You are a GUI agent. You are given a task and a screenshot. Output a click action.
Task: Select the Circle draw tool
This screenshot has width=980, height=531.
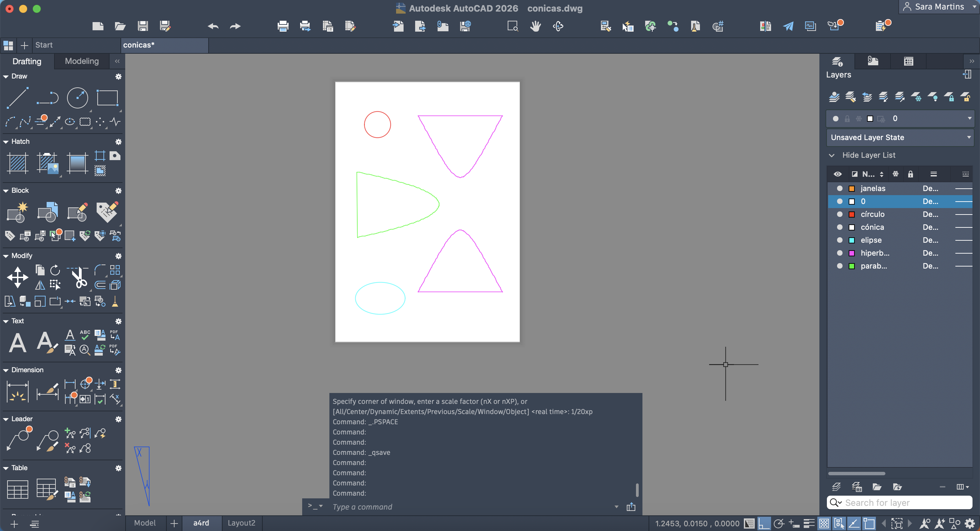click(77, 98)
